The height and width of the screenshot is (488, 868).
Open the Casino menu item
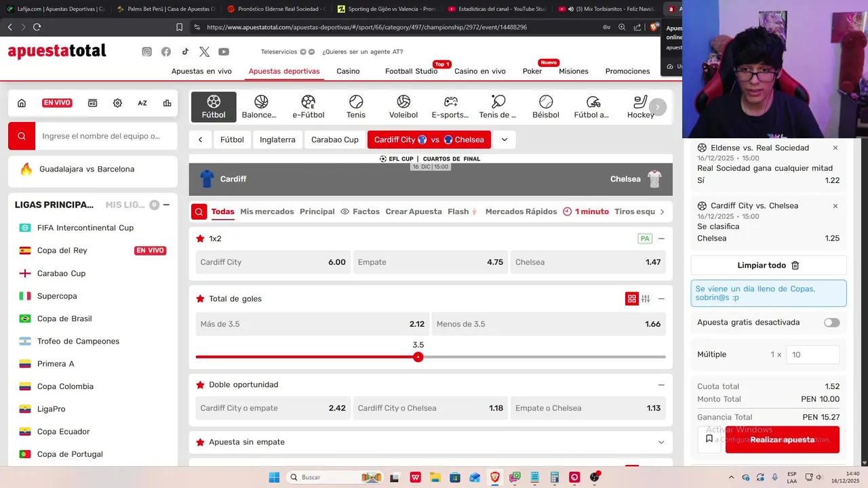coord(349,71)
